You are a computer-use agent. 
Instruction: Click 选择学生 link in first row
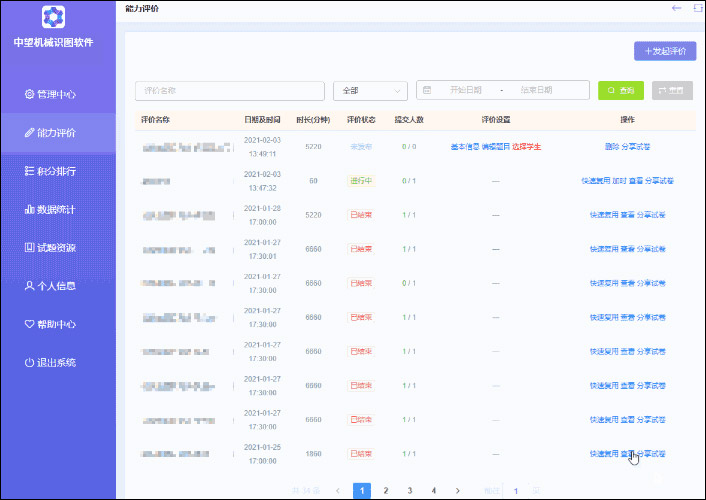click(x=527, y=147)
